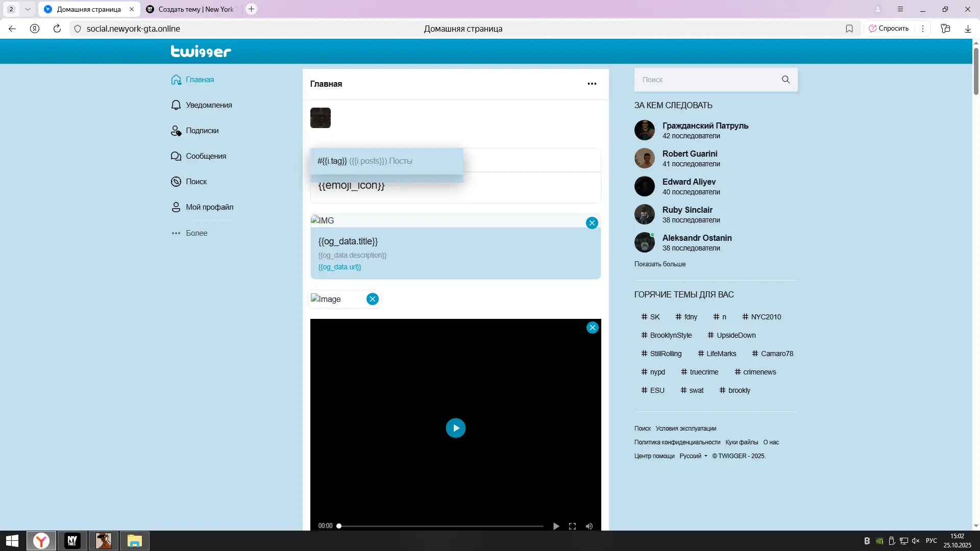
Task: Open Сообщения chat icon in sidebar
Action: pos(176,156)
